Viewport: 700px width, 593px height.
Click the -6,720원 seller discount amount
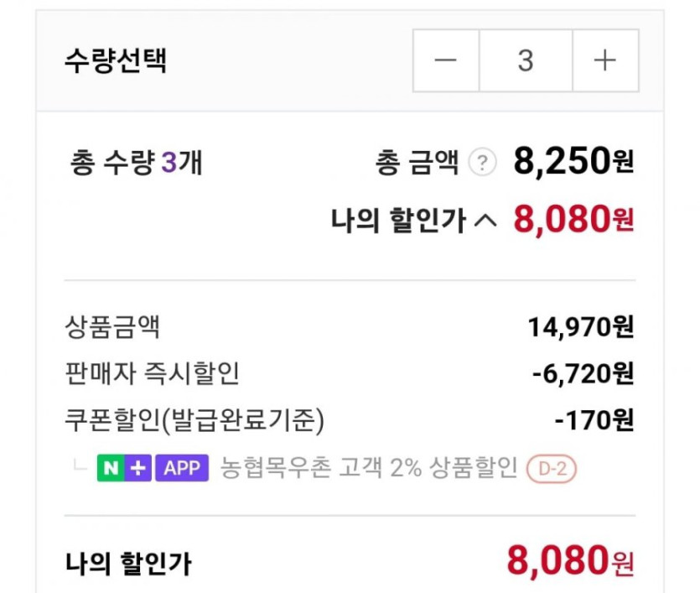point(583,373)
